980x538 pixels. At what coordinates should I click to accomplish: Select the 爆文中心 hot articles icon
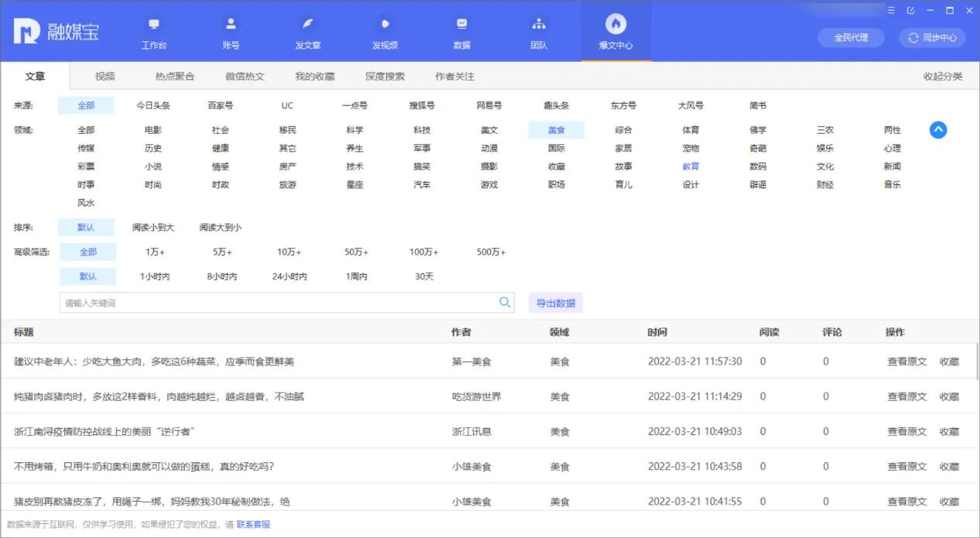tap(615, 31)
